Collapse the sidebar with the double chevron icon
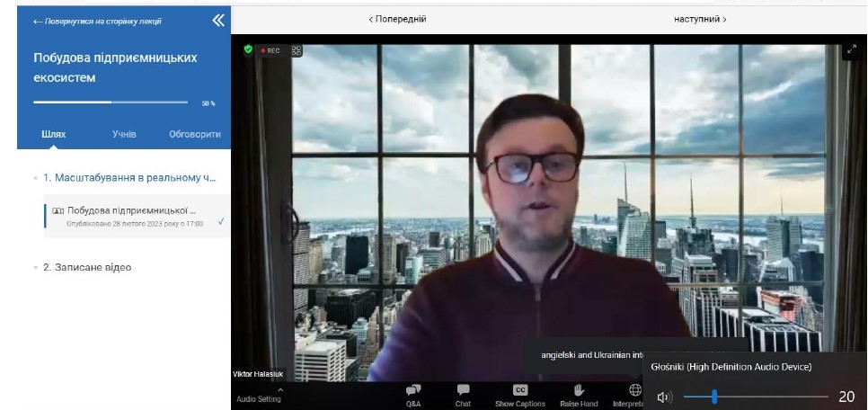This screenshot has width=868, height=410. (x=218, y=21)
